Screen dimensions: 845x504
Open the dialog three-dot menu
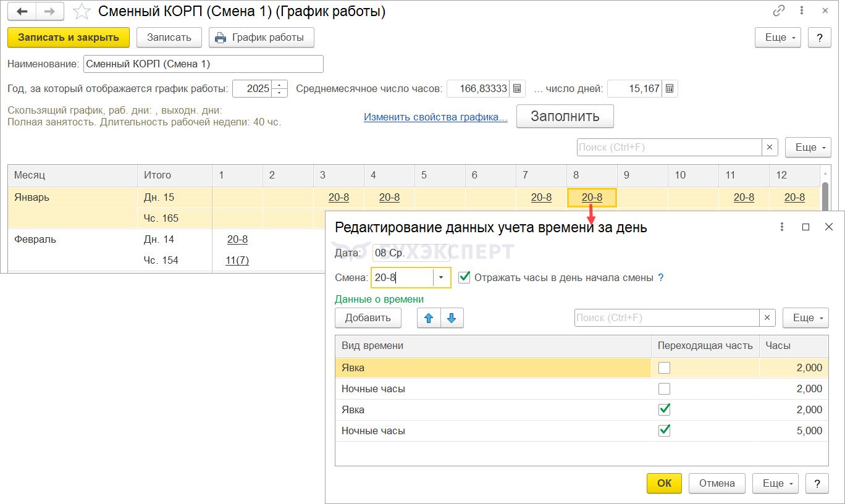coord(782,227)
